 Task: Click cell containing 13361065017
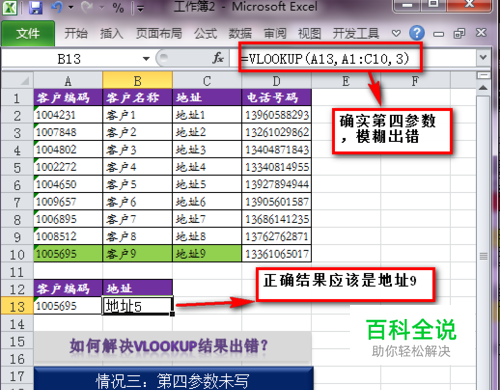click(x=276, y=254)
